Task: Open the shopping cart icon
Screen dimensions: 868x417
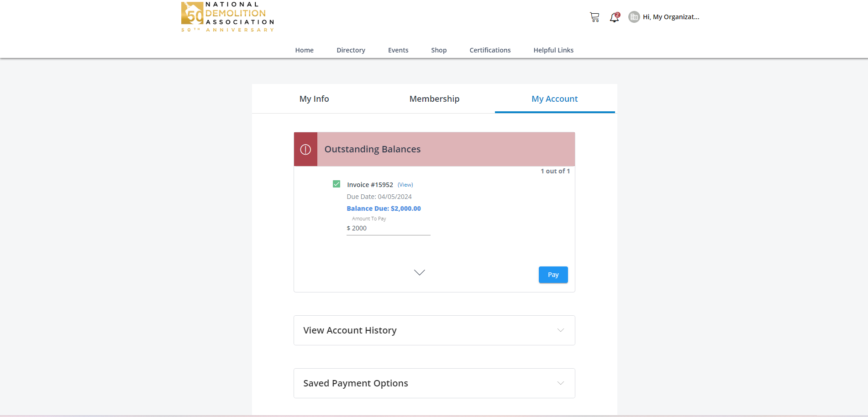Action: tap(594, 17)
